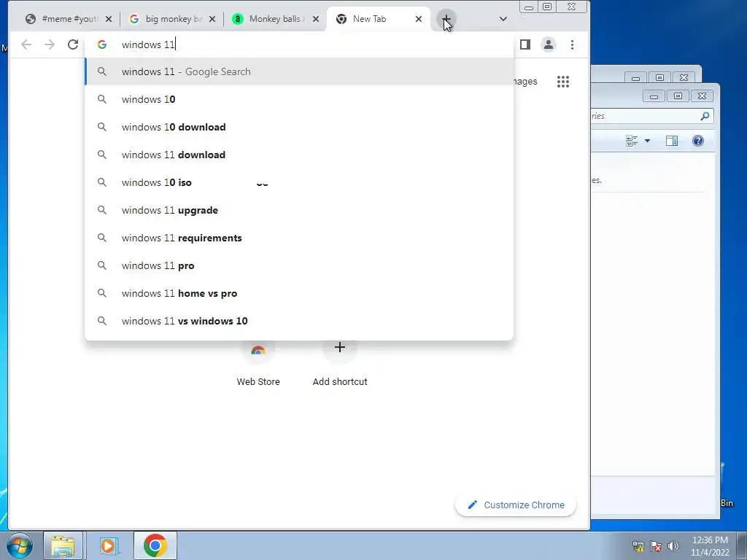Open the Explorer window help icon
The width and height of the screenshot is (747, 560).
tap(698, 141)
